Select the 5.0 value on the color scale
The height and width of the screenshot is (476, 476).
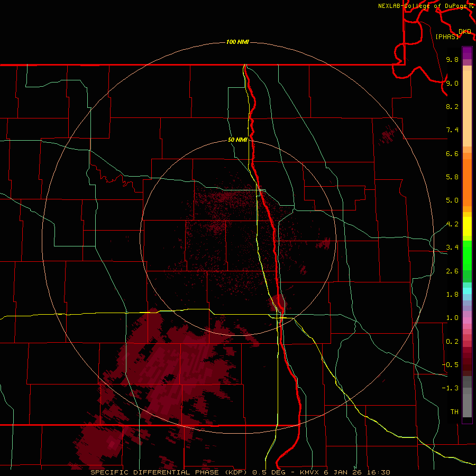(x=452, y=200)
